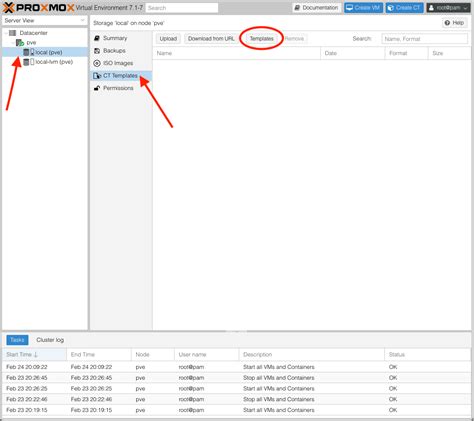The height and width of the screenshot is (421, 474).
Task: Sort by the Date column header
Action: coord(352,53)
